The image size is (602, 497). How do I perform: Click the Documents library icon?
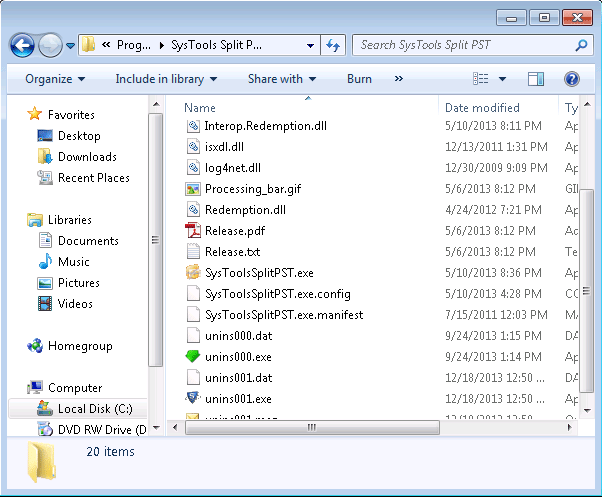[45, 240]
